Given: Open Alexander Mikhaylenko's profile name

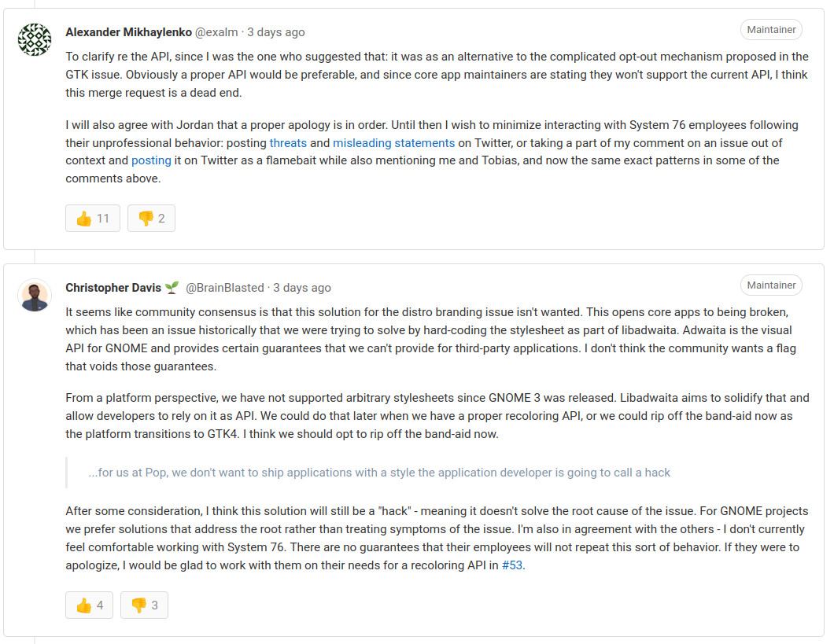Looking at the screenshot, I should 127,32.
